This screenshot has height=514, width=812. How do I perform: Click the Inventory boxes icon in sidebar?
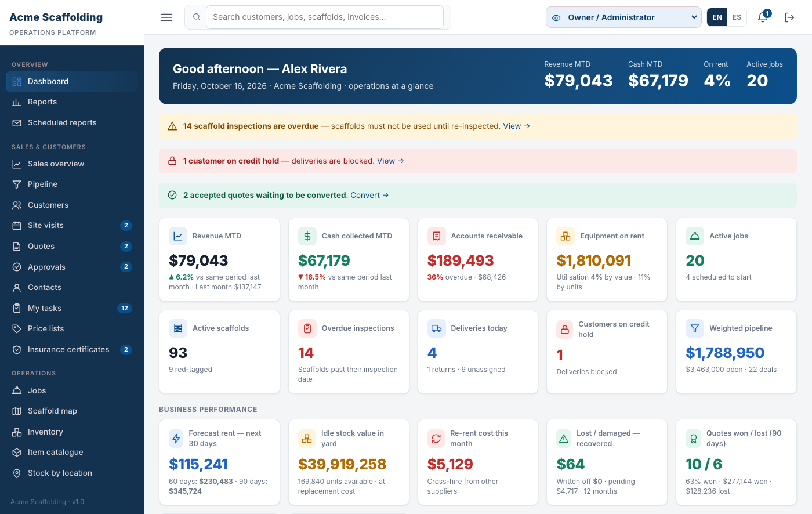pos(17,432)
